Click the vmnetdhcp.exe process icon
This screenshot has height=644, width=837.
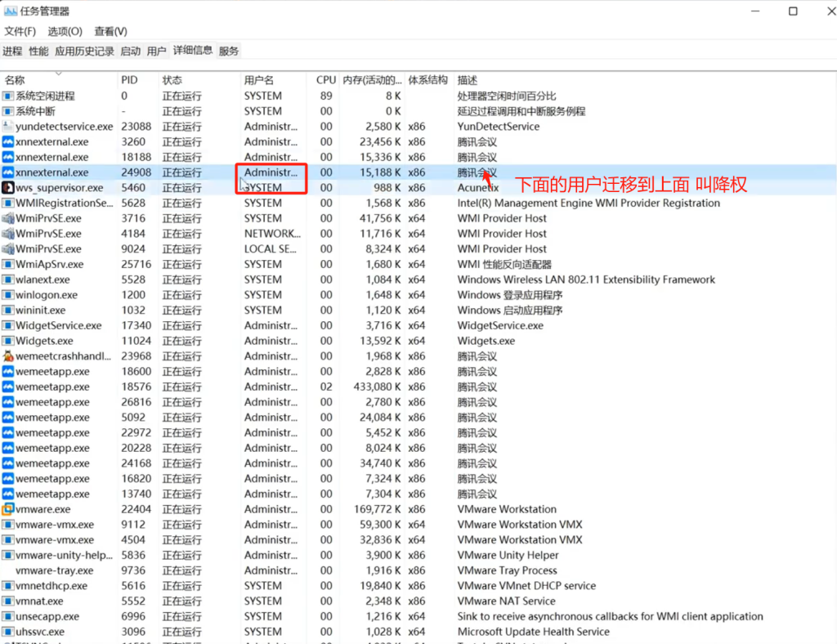pos(7,586)
